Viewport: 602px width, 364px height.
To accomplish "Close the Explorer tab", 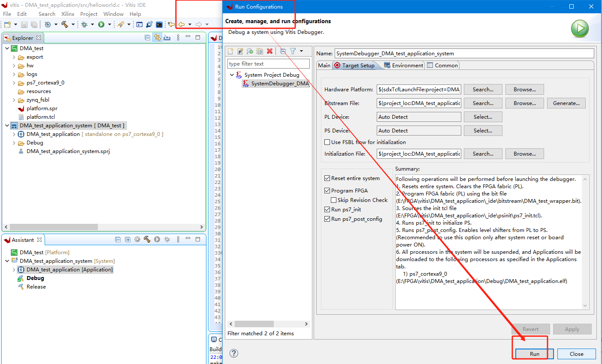I will tap(39, 38).
